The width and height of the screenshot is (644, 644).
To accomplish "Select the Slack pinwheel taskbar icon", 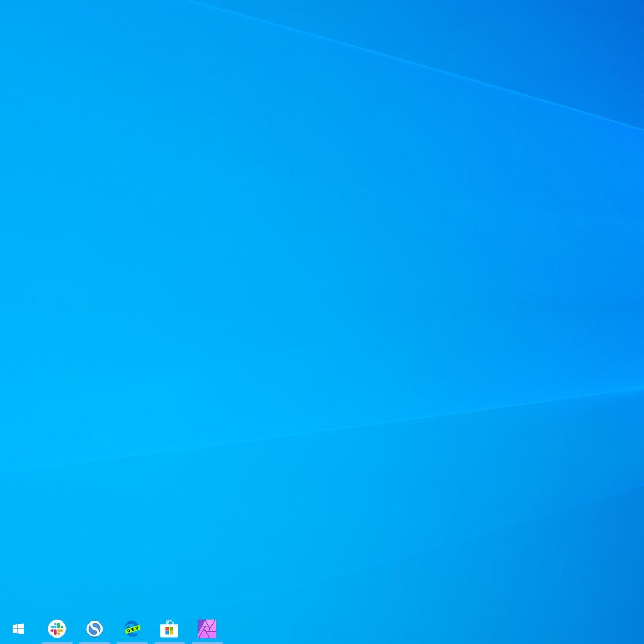I will click(58, 627).
